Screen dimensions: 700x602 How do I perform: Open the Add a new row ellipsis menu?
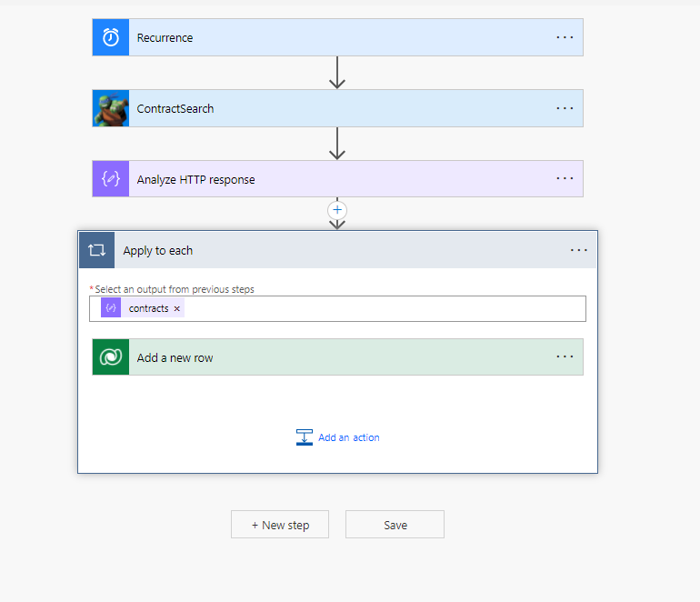(x=565, y=356)
